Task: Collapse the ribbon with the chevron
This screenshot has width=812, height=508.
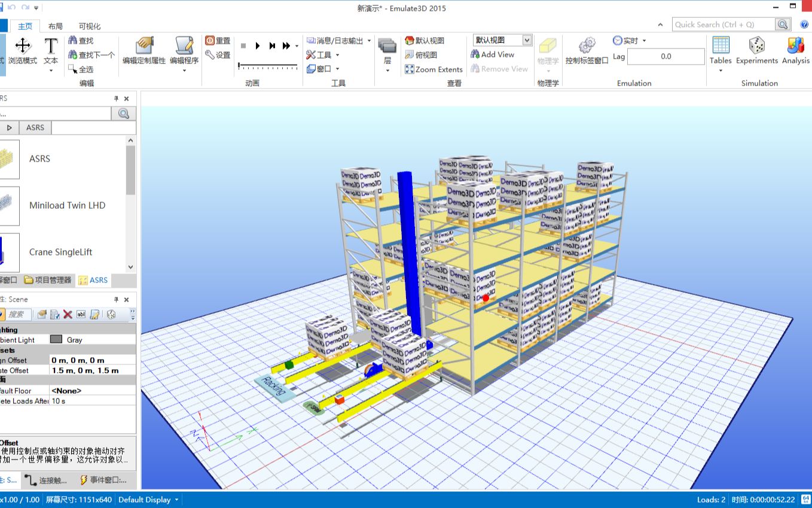Action: 660,25
